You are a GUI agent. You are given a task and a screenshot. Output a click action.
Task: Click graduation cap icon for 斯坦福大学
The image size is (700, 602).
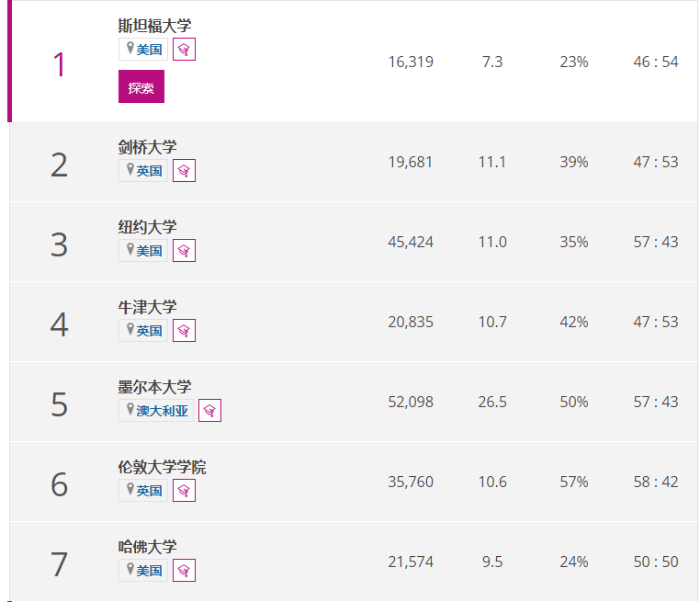click(x=184, y=50)
